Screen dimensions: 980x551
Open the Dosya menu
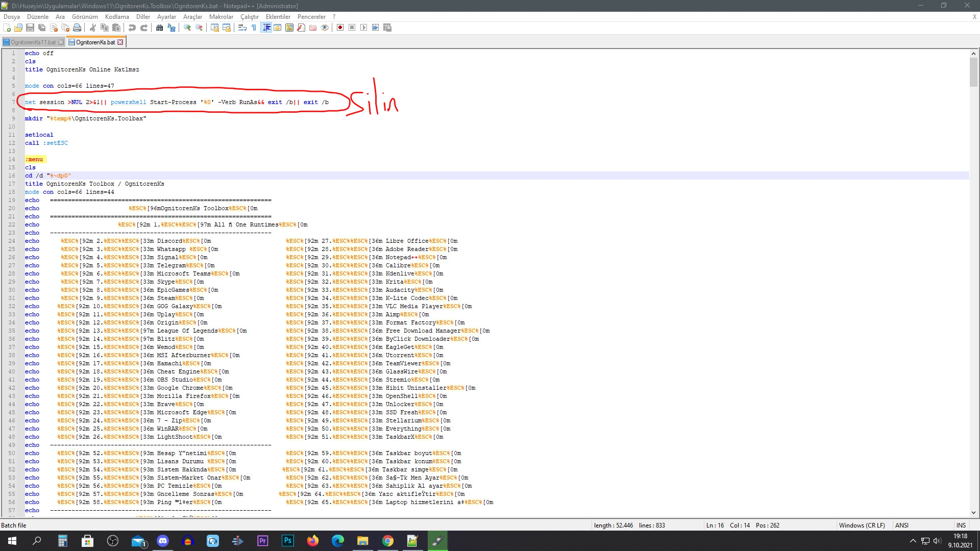(12, 17)
